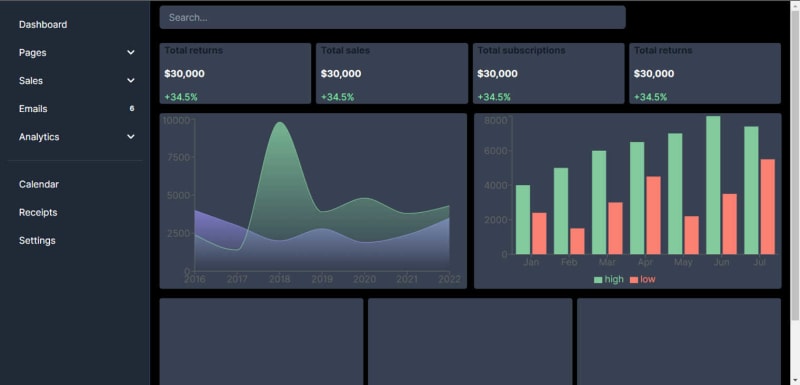Open the Receipts link

pyautogui.click(x=38, y=212)
